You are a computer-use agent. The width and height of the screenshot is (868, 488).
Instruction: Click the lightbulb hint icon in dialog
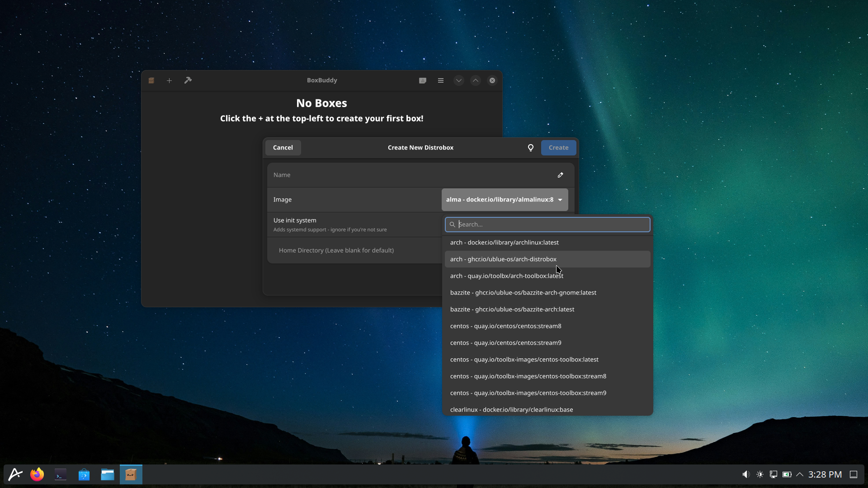coord(531,148)
